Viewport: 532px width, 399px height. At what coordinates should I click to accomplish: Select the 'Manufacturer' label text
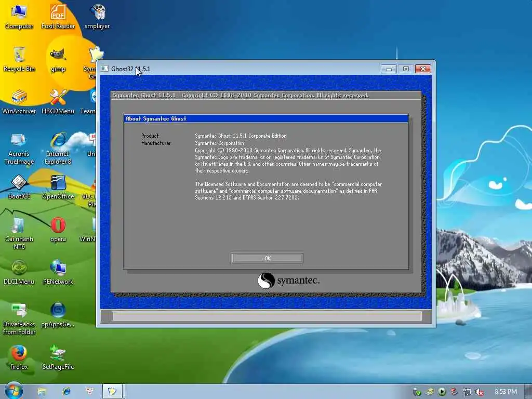[x=156, y=143]
